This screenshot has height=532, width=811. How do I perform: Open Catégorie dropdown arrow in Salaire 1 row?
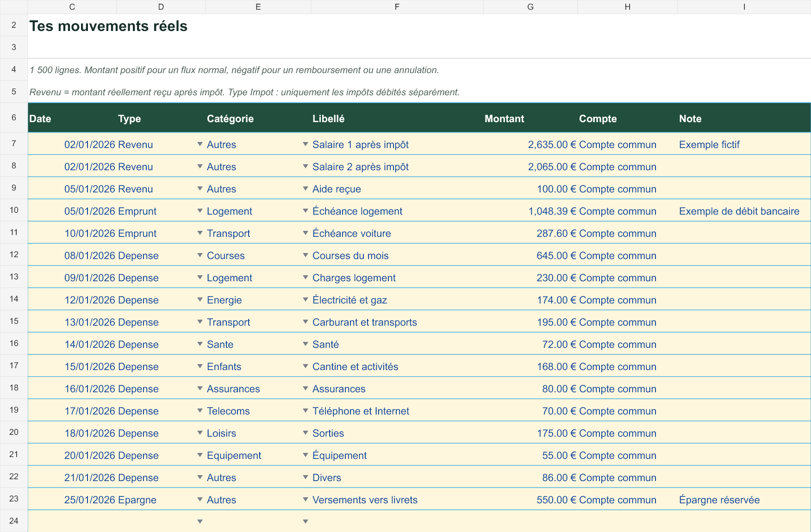306,144
